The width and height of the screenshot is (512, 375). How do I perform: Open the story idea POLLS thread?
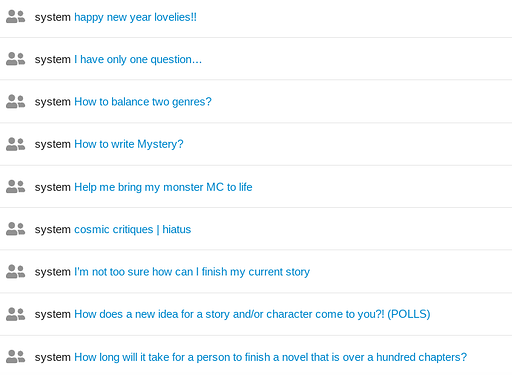coord(252,314)
